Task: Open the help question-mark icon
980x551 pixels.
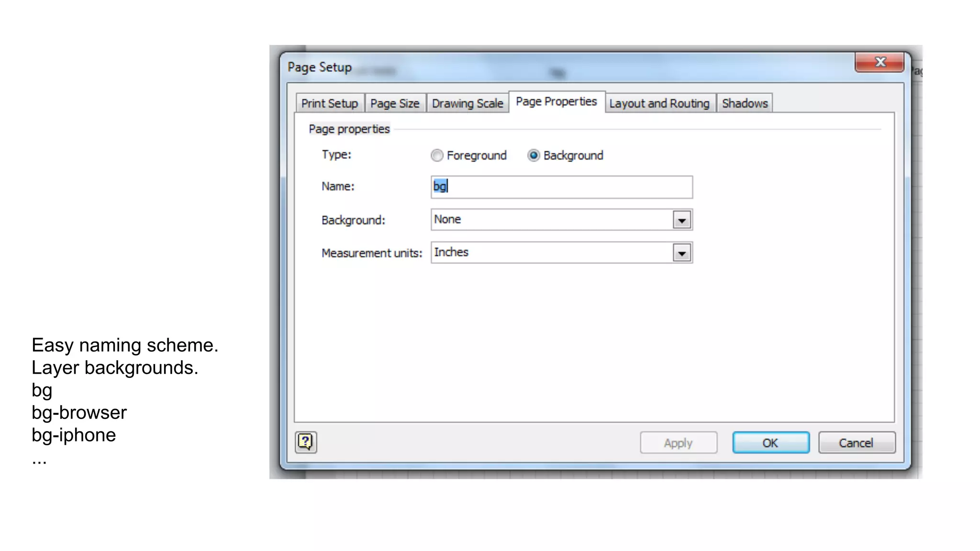Action: 306,442
